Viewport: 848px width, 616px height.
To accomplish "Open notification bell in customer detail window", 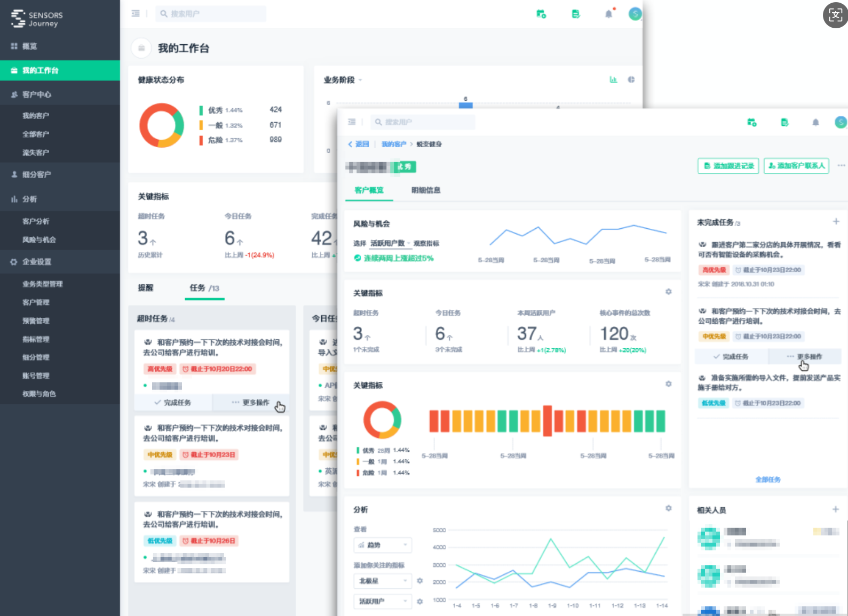I will 815,123.
